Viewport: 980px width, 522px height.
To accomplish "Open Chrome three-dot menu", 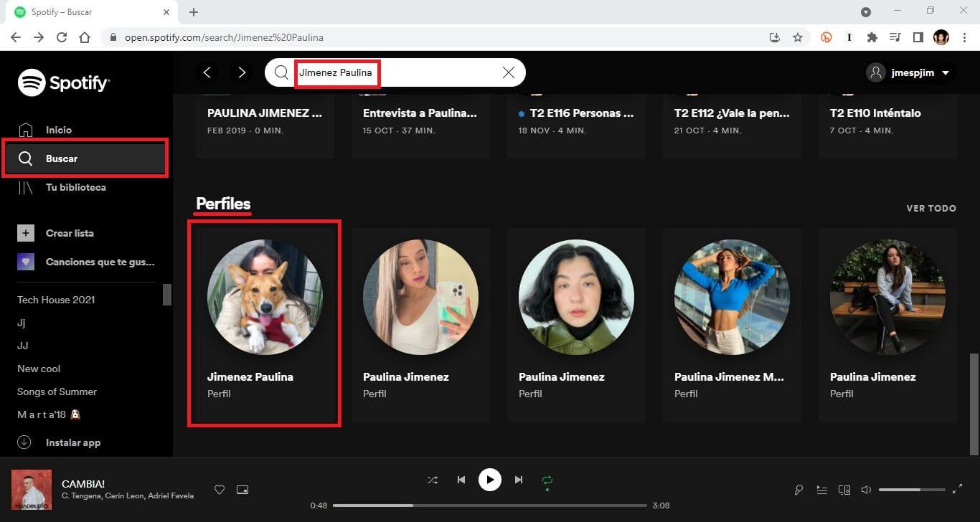I will pyautogui.click(x=964, y=37).
